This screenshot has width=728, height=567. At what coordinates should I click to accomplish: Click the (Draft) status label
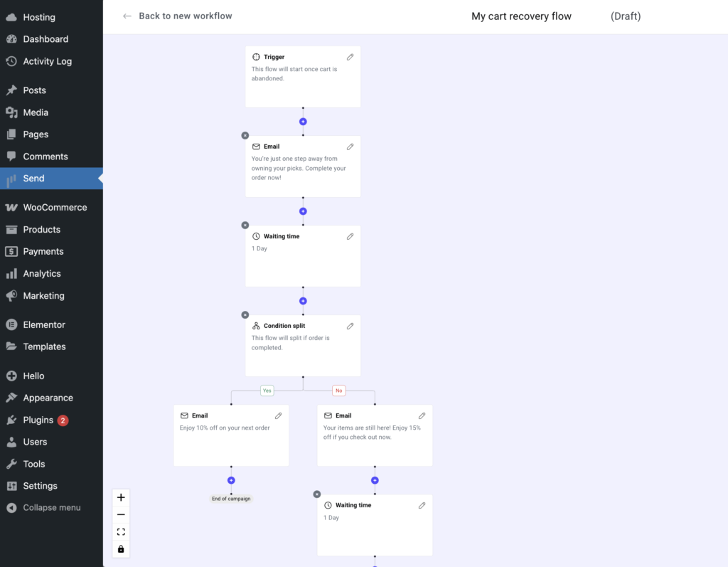626,16
